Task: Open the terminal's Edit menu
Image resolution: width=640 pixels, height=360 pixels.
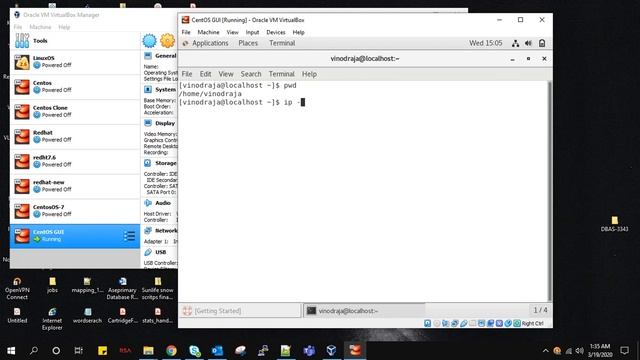Action: 205,74
